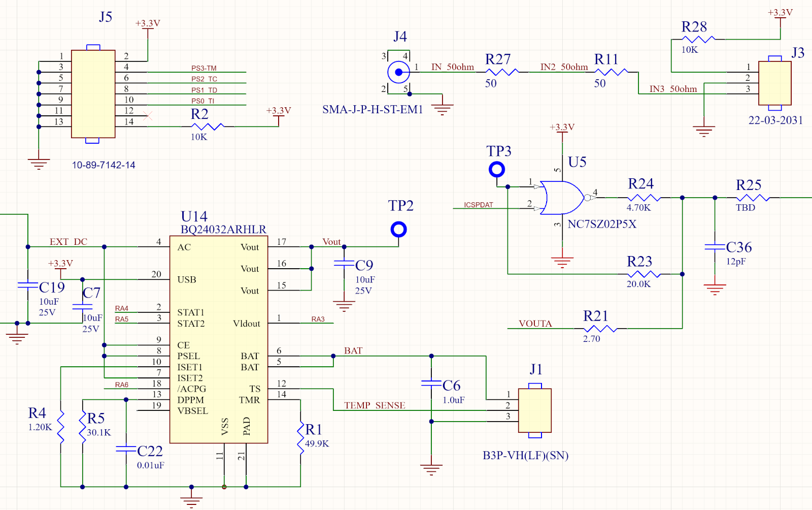Screen dimensions: 812x510
Task: Select resistor R5 symbol
Action: 83,427
